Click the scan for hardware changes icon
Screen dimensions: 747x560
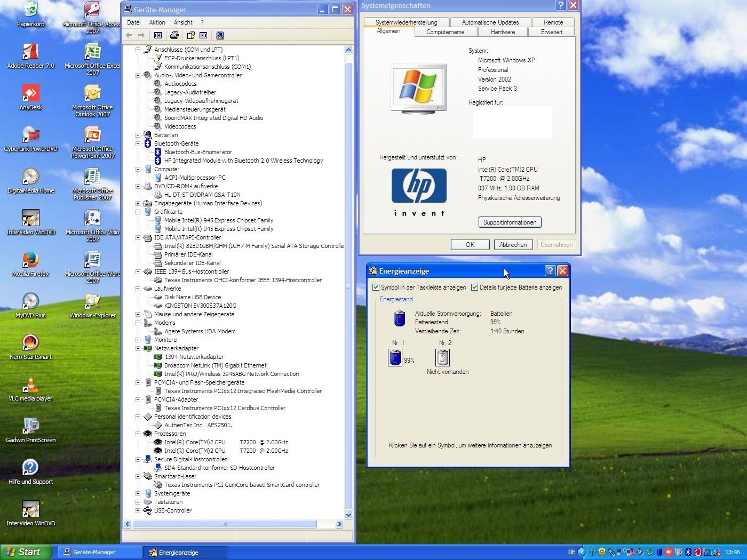click(x=220, y=35)
